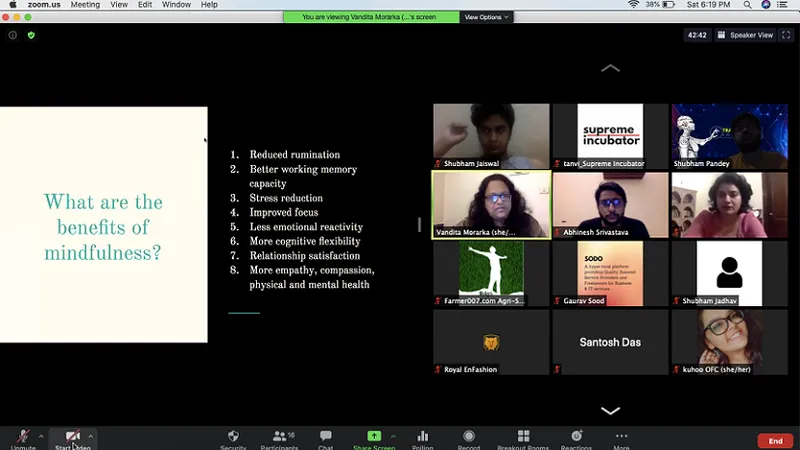The height and width of the screenshot is (450, 800).
Task: Click the green Share Screen icon
Action: (x=374, y=436)
